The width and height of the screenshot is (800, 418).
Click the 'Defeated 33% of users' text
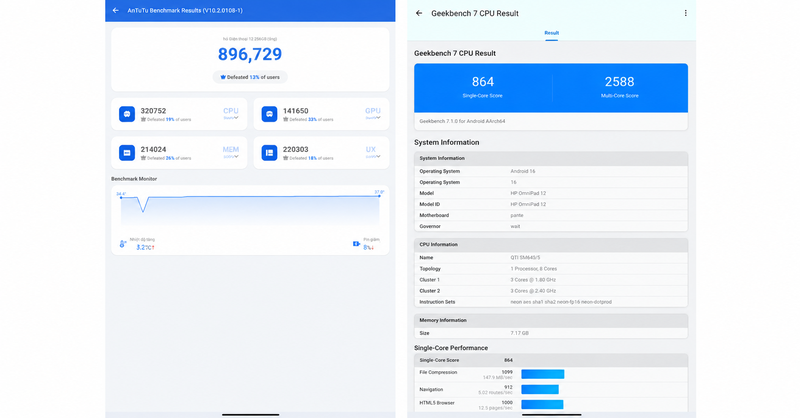pos(311,119)
